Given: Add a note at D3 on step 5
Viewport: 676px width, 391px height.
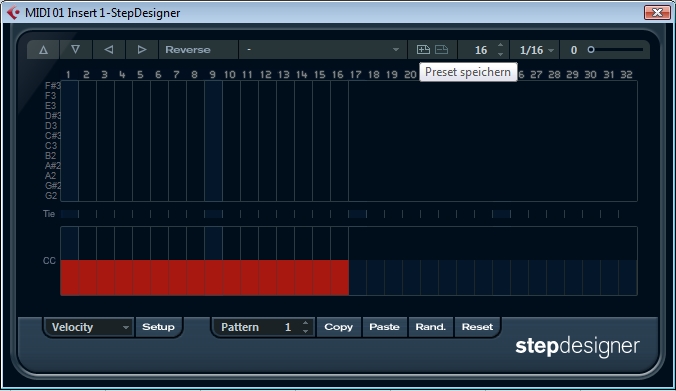Looking at the screenshot, I should 141,126.
